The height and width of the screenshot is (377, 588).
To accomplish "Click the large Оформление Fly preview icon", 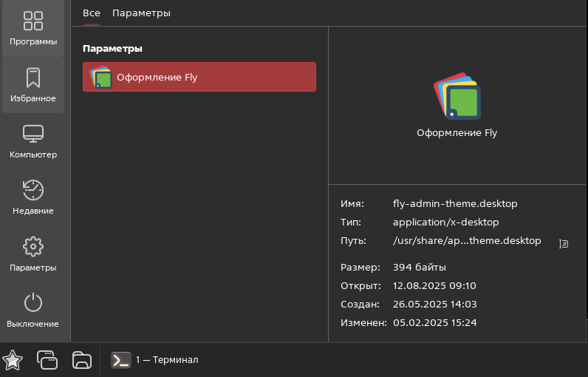I will (457, 96).
